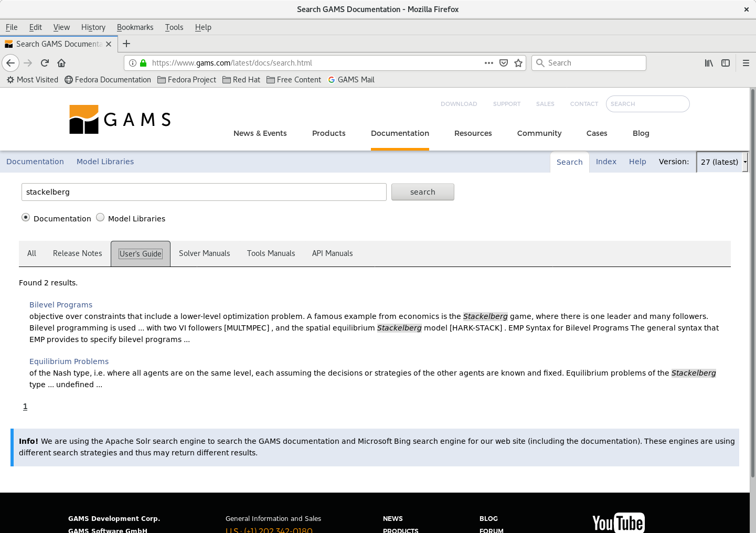Viewport: 756px width, 533px height.
Task: Click the site SEARCH box in header
Action: pyautogui.click(x=647, y=104)
